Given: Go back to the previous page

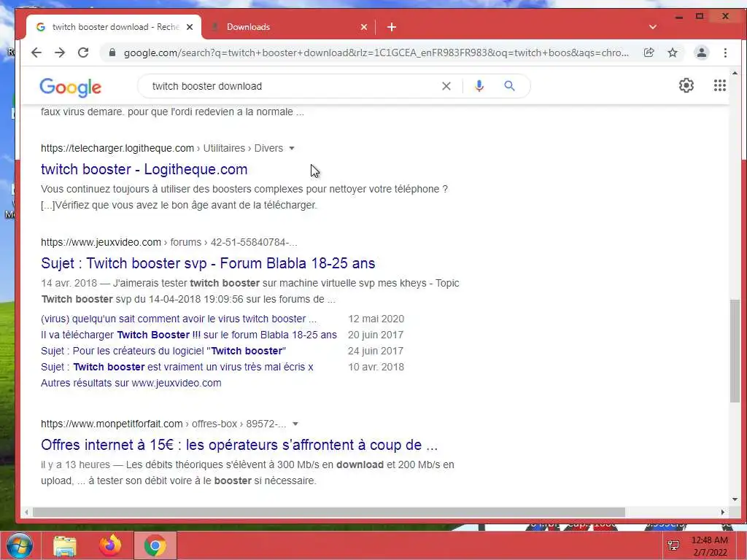Looking at the screenshot, I should (36, 52).
